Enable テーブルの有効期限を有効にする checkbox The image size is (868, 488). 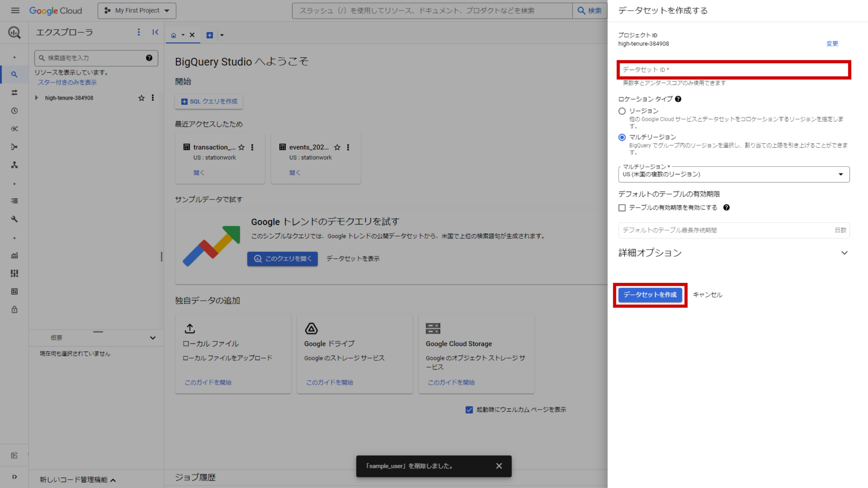click(622, 208)
